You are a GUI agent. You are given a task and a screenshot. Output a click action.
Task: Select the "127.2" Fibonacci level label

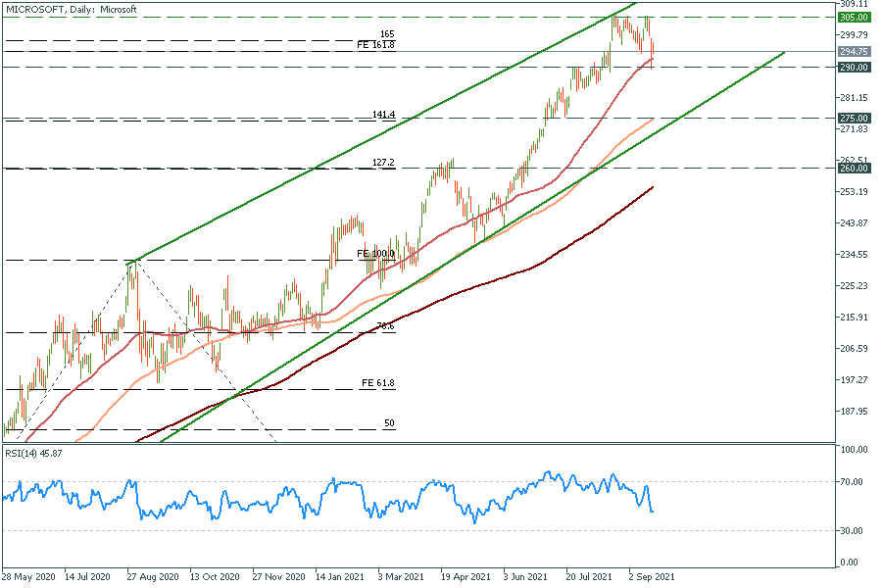[x=383, y=163]
